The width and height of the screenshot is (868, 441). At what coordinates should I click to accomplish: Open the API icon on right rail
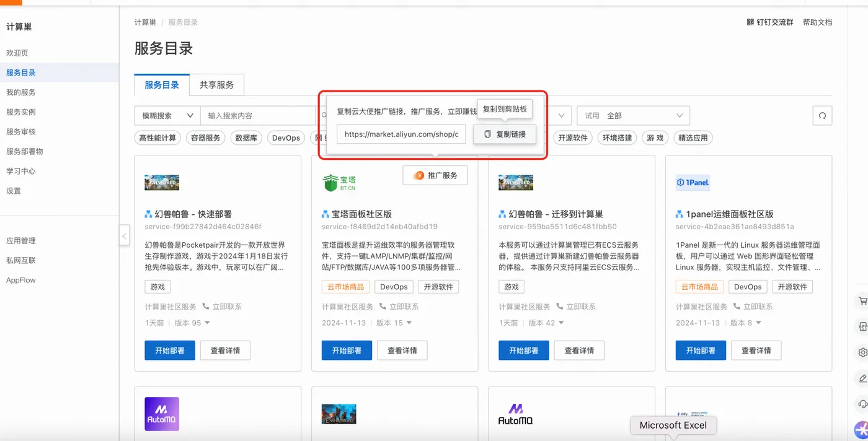pyautogui.click(x=862, y=326)
